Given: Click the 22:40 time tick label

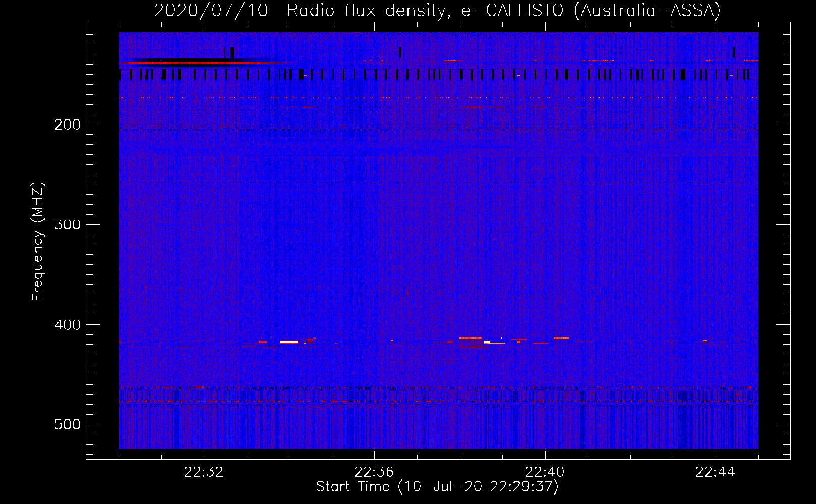Looking at the screenshot, I should (x=545, y=472).
